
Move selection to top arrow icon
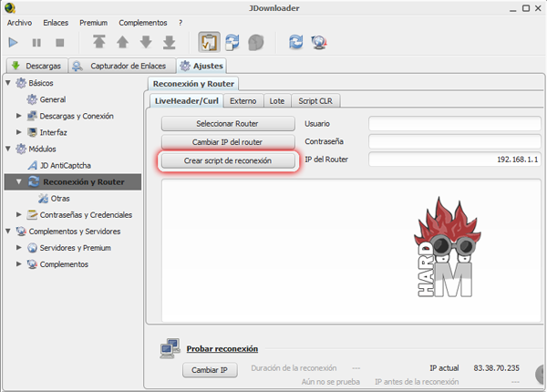click(x=99, y=42)
